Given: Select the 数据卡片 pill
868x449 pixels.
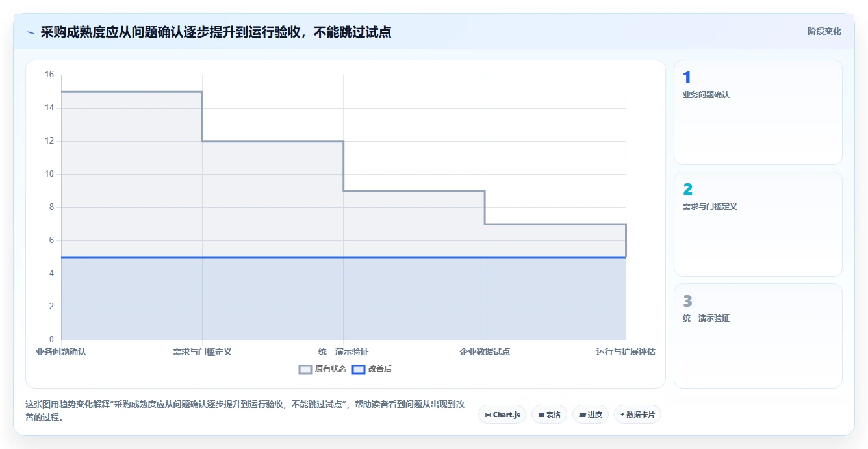Looking at the screenshot, I should point(637,415).
